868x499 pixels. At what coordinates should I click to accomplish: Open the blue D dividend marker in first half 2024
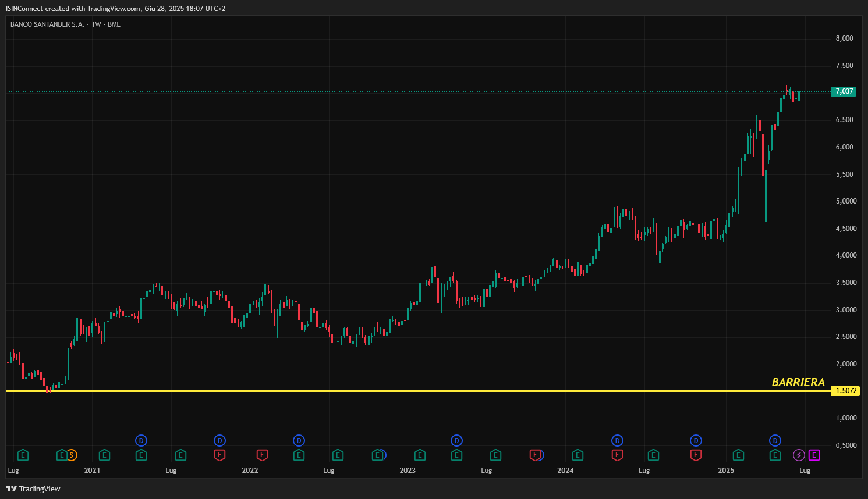(617, 441)
